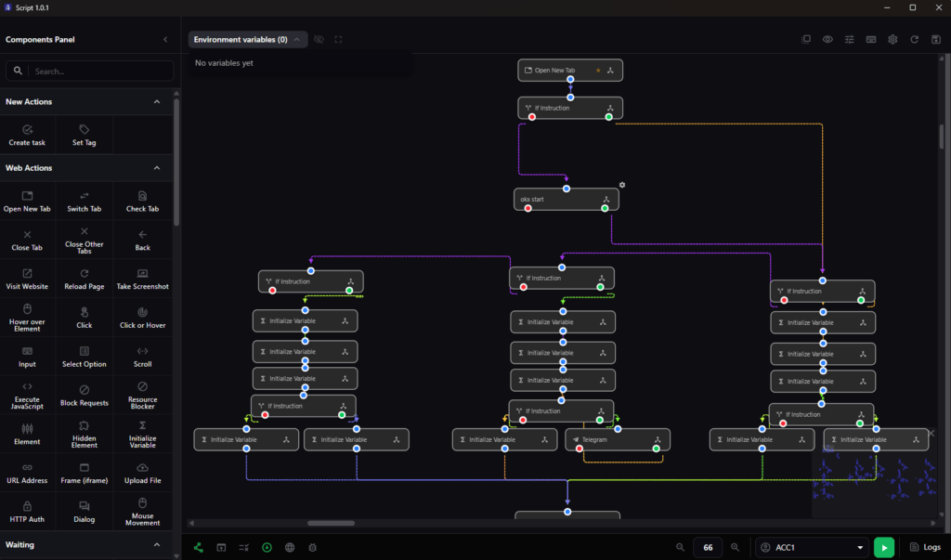The width and height of the screenshot is (951, 560).
Task: Select the Open New Tab canvas node
Action: pos(570,71)
